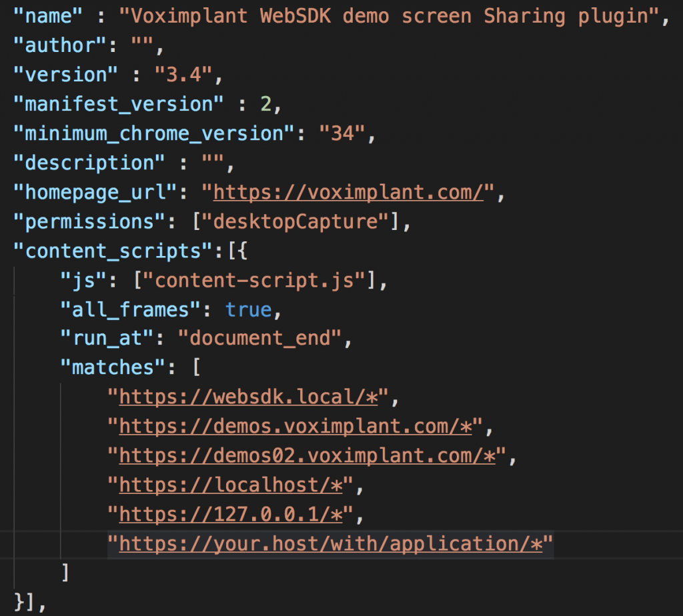The width and height of the screenshot is (683, 616).
Task: Click the closing bracket of matches array
Action: coord(65,572)
